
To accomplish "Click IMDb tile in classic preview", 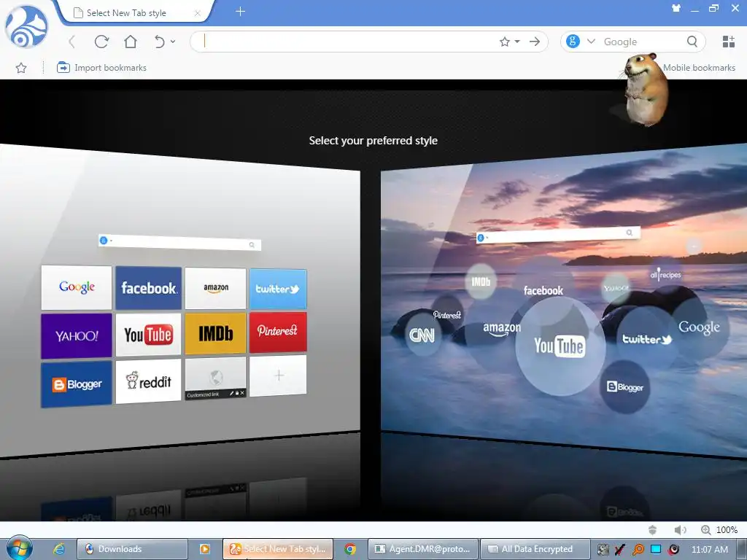I will click(215, 333).
